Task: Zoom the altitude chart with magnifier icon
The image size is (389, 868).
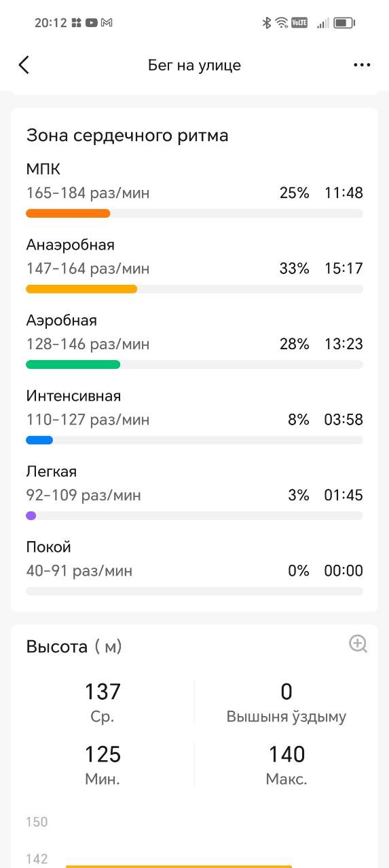Action: click(x=358, y=644)
